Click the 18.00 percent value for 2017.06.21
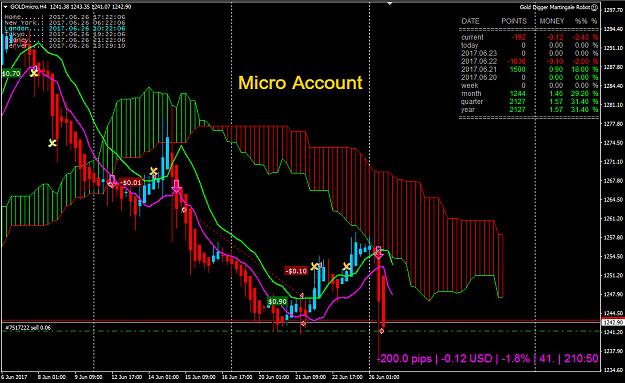This screenshot has height=383, width=625. point(581,69)
